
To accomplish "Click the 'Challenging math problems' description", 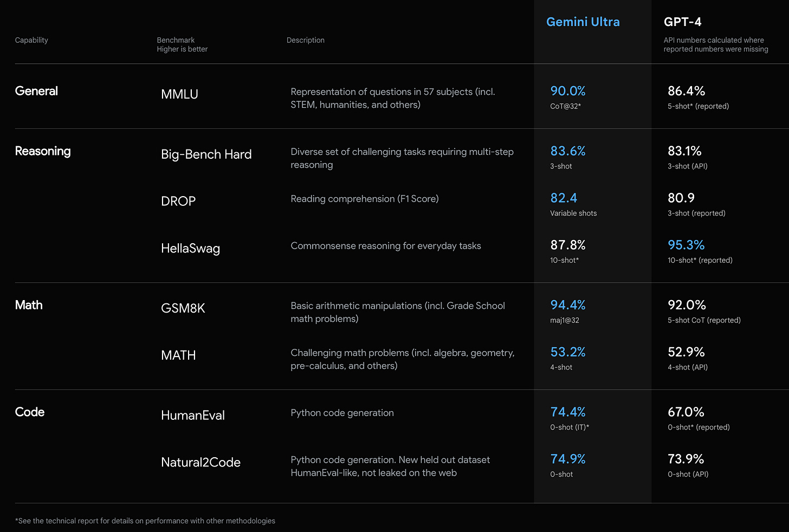I will (x=403, y=359).
